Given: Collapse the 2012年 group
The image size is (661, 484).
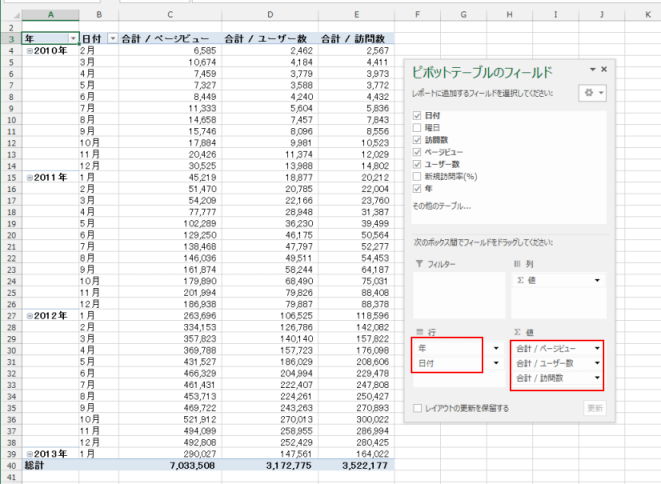Looking at the screenshot, I should click(x=29, y=313).
